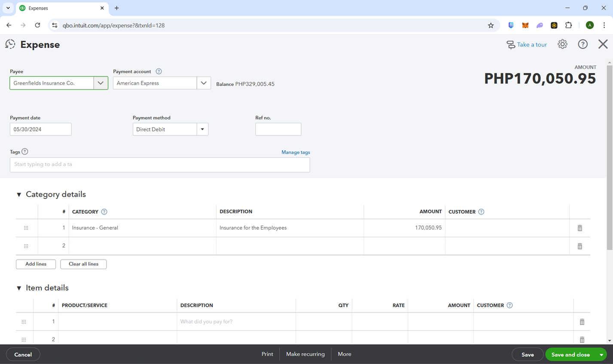Go back in browser history

(x=9, y=25)
